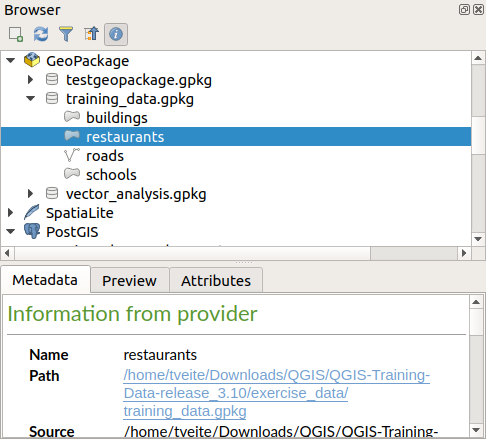486x439 pixels.
Task: Select the PostGIS label in tree
Action: (x=72, y=232)
